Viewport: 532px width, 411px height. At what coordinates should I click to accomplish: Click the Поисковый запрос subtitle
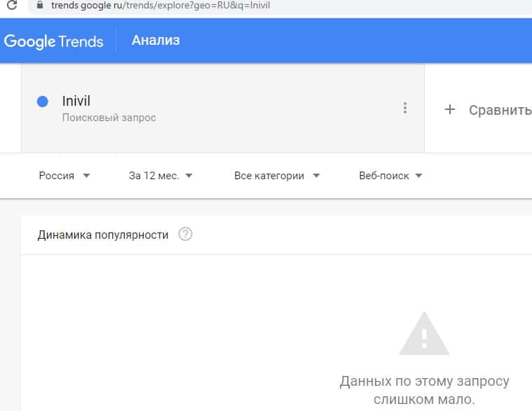coord(109,118)
